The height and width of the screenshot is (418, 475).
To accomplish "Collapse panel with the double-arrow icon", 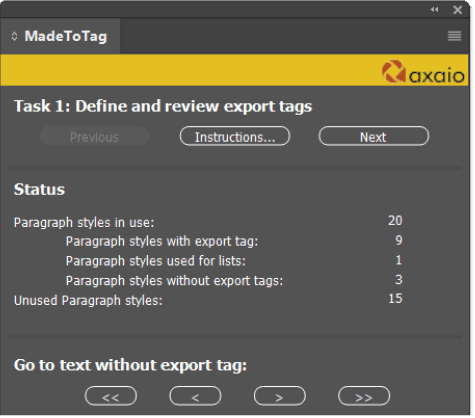I will [434, 9].
